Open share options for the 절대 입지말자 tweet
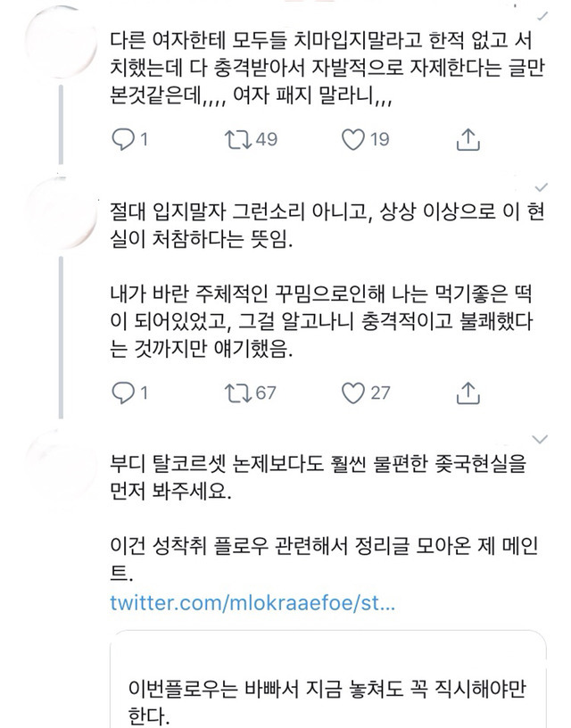This screenshot has height=728, width=571. coord(469,392)
